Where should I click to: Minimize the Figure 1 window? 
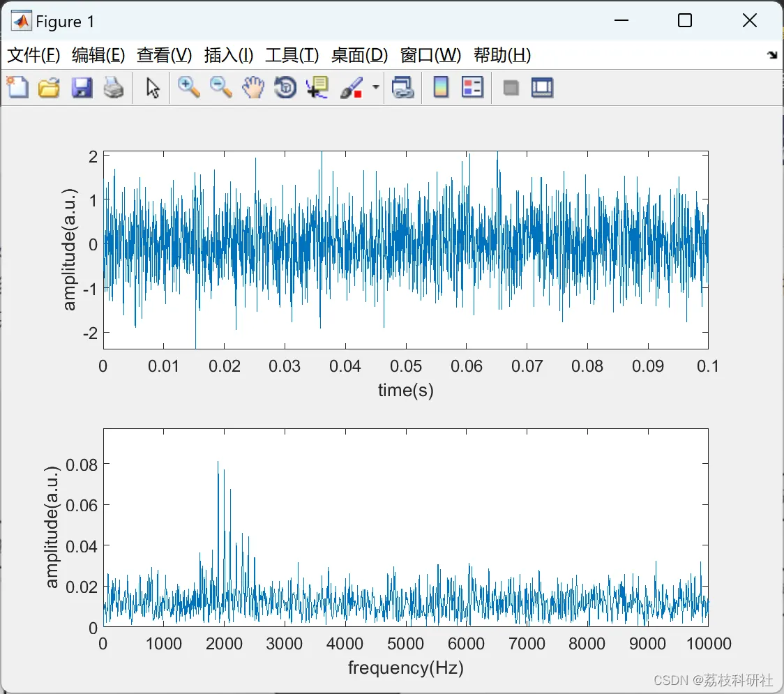[x=621, y=20]
